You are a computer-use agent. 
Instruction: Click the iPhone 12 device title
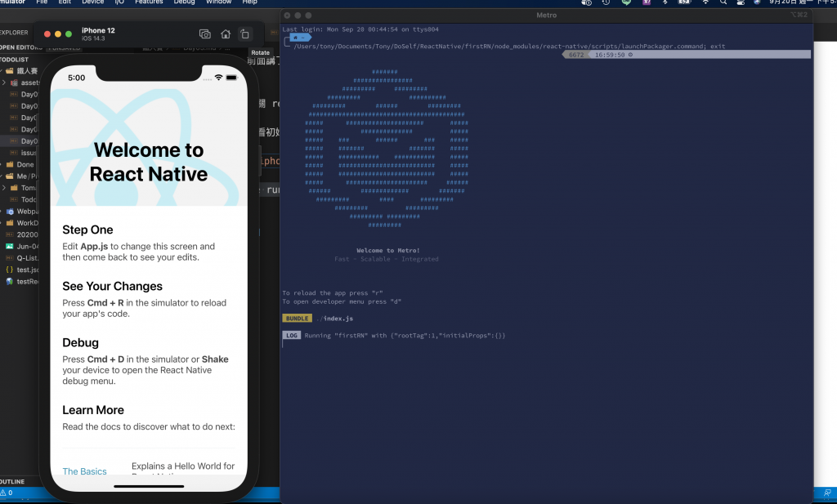(x=98, y=30)
